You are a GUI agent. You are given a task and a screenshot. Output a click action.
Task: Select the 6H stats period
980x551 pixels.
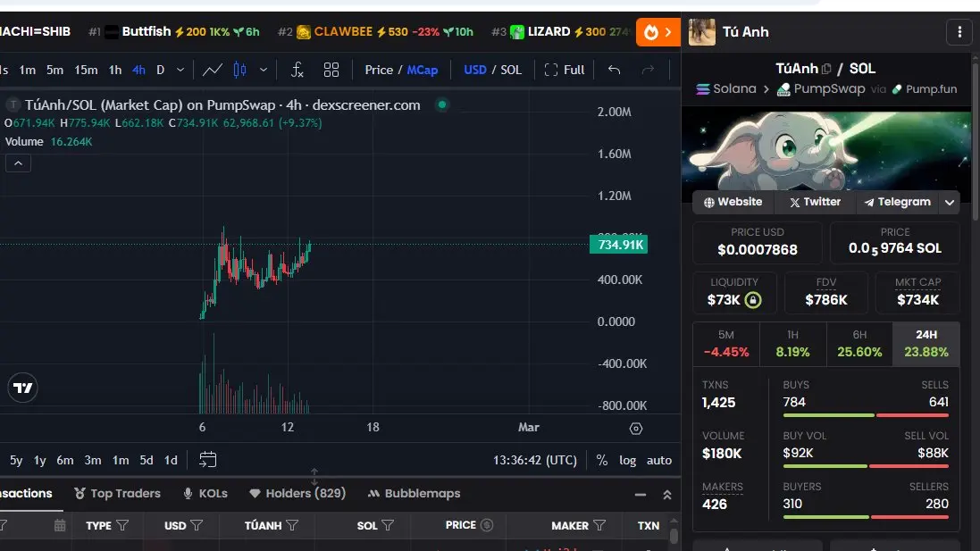[859, 344]
